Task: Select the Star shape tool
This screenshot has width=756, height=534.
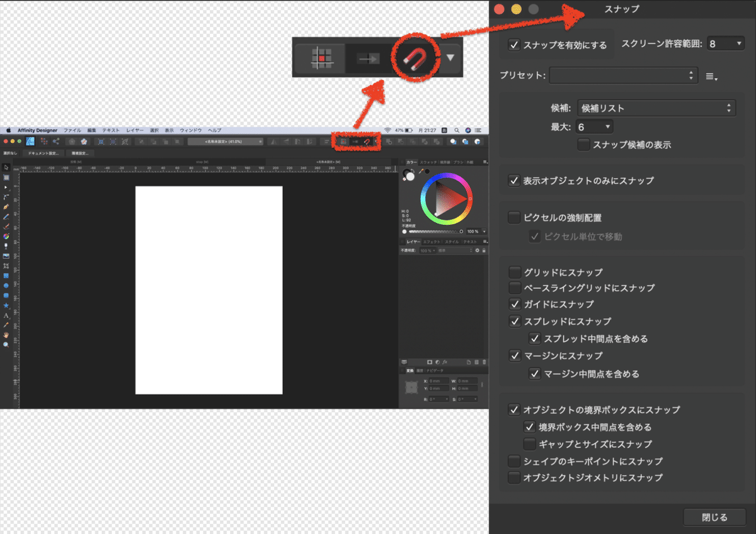Action: point(6,305)
